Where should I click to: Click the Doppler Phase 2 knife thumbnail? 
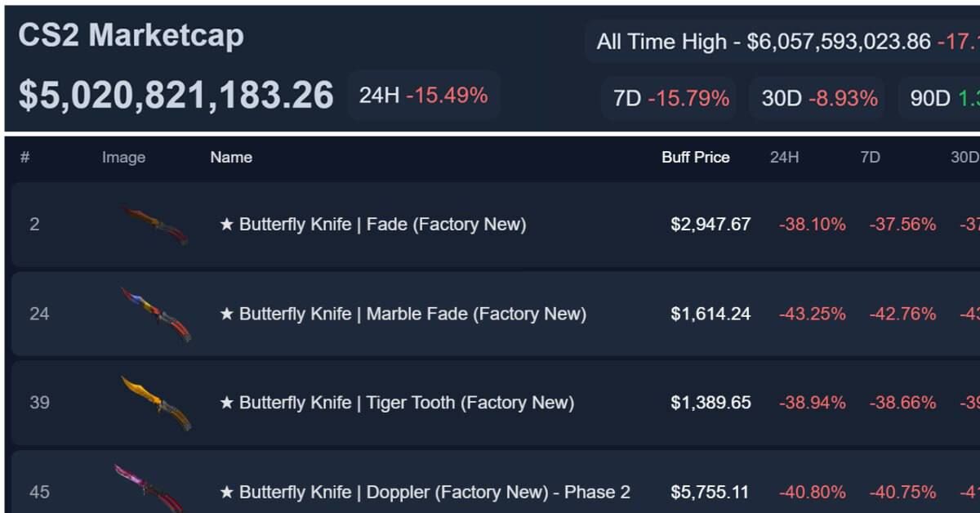(x=151, y=490)
